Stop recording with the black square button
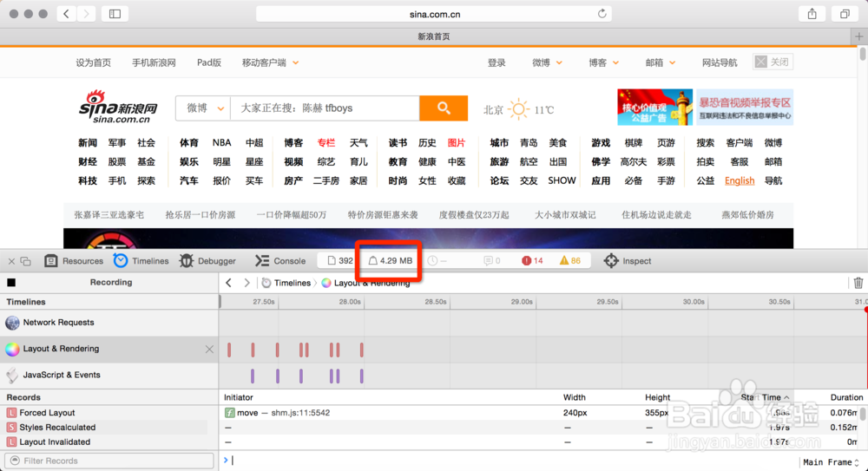 pyautogui.click(x=11, y=282)
